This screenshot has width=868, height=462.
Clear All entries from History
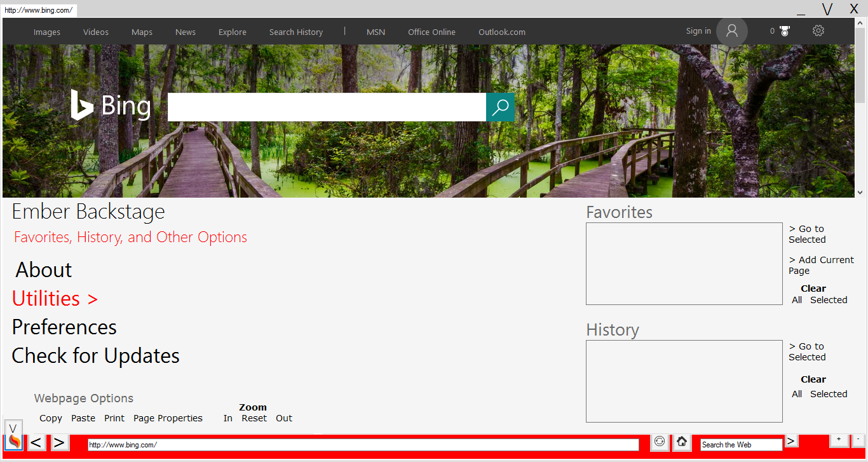pos(797,394)
